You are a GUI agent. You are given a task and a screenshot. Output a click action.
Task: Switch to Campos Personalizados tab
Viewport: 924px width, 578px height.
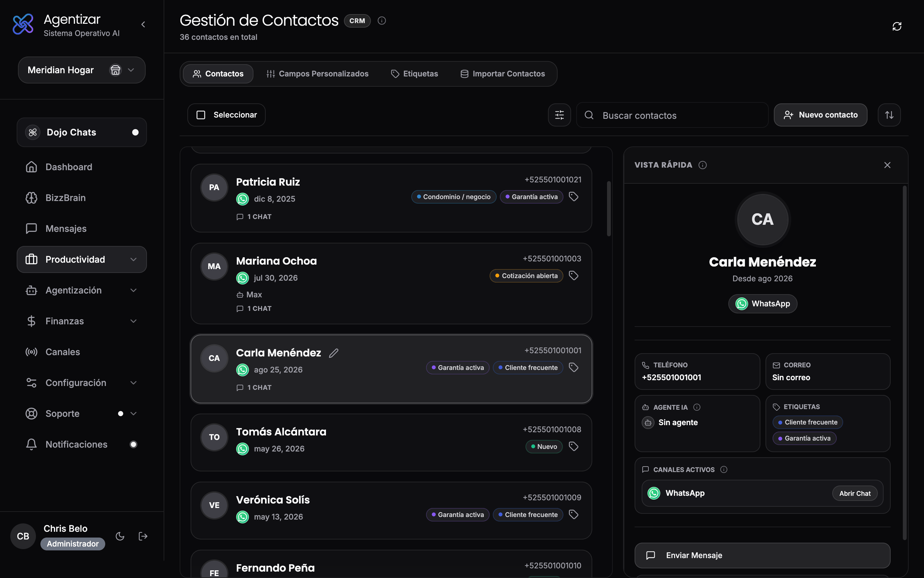[317, 74]
